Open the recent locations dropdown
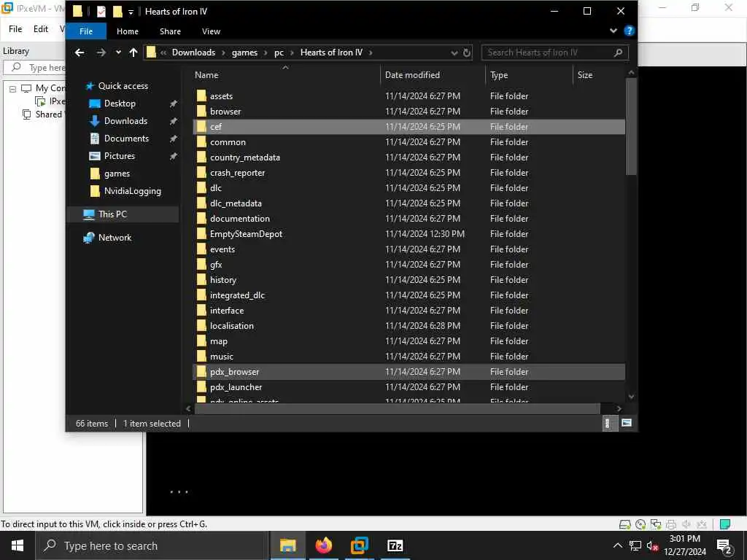This screenshot has width=747, height=560. click(118, 52)
